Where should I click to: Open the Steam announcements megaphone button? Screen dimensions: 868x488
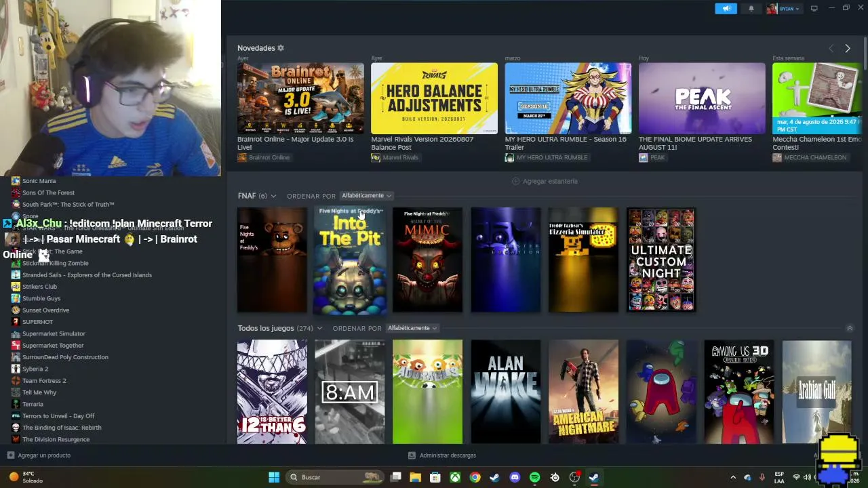(726, 9)
